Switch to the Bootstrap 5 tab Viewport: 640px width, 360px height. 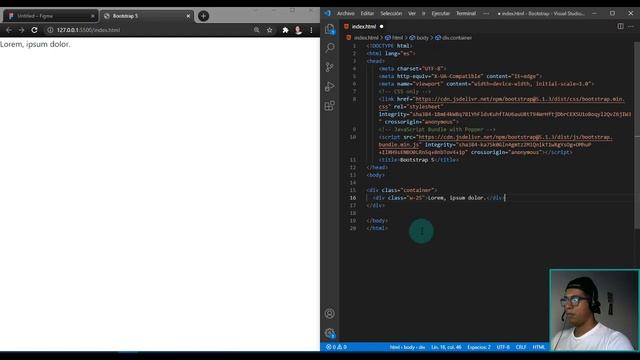[x=147, y=16]
